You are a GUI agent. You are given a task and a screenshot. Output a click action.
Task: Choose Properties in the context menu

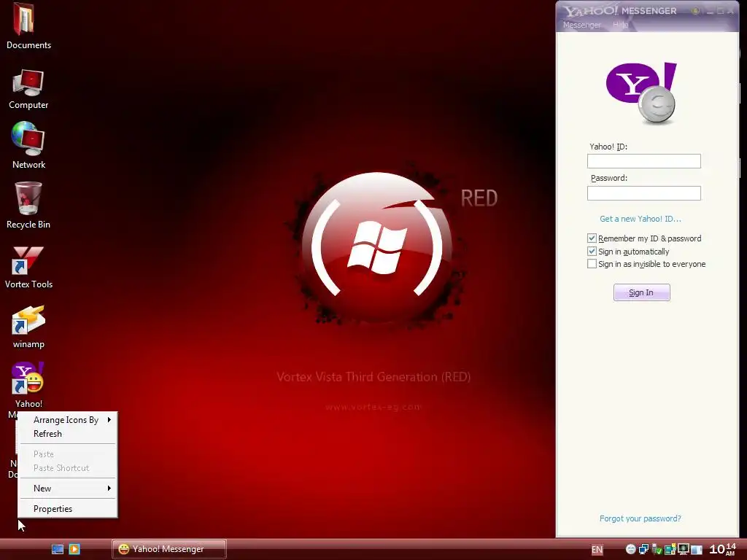[x=68, y=508]
